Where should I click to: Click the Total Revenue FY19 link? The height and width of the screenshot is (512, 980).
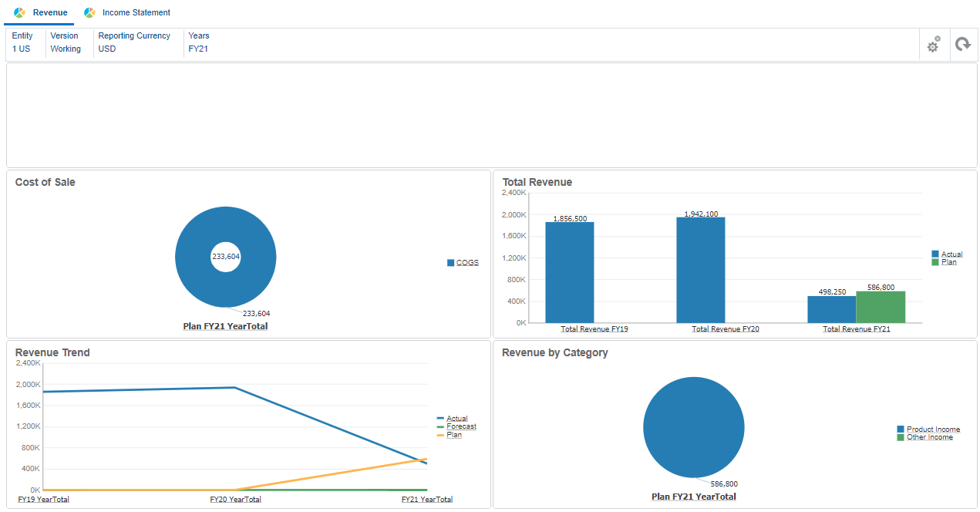pos(594,328)
